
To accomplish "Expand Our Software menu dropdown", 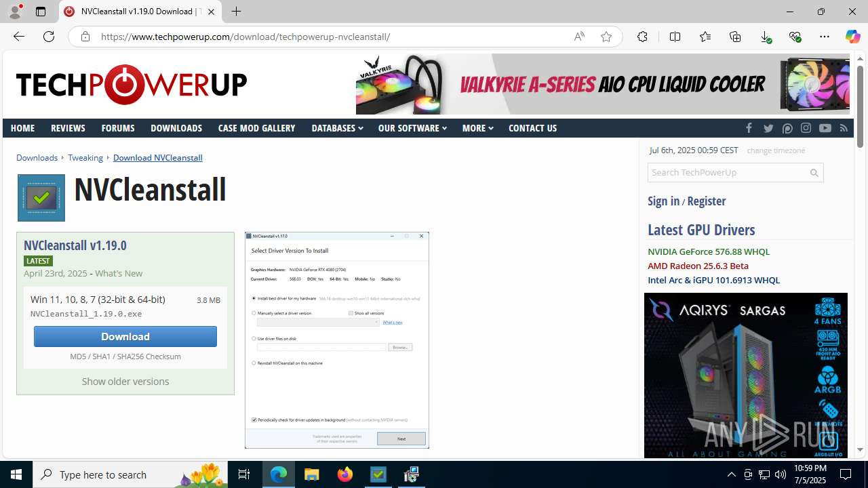I will (x=412, y=128).
